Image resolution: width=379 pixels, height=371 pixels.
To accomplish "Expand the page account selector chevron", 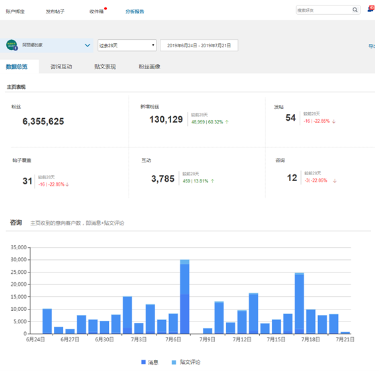I will [x=87, y=45].
